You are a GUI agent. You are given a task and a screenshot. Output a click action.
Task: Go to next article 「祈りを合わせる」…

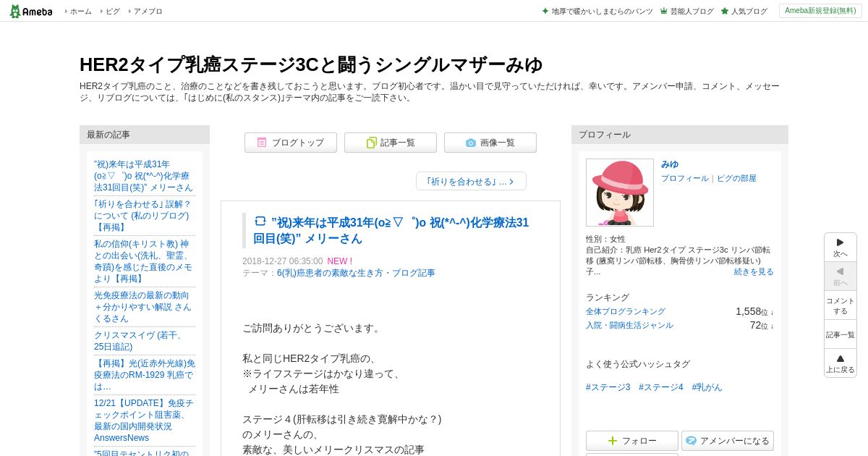click(471, 181)
